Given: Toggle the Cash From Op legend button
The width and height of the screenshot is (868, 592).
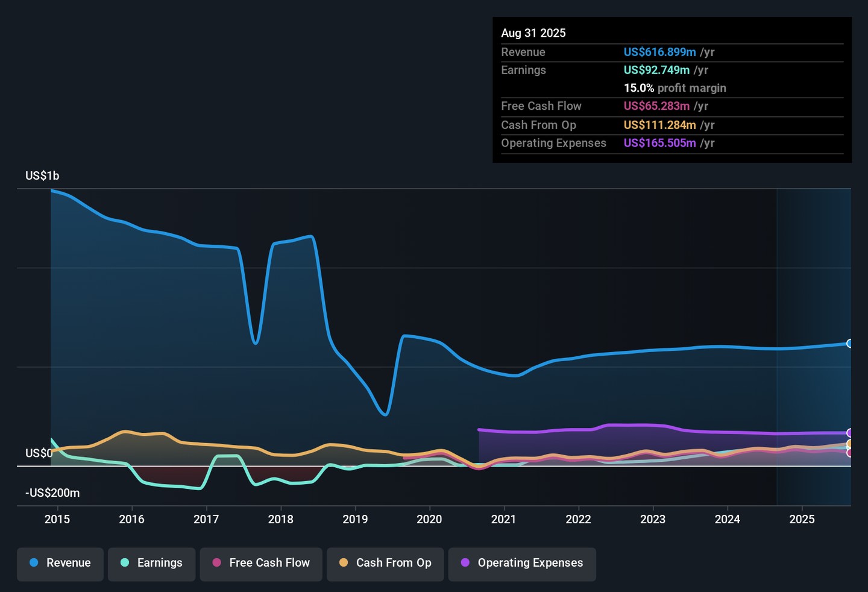Looking at the screenshot, I should pyautogui.click(x=385, y=563).
